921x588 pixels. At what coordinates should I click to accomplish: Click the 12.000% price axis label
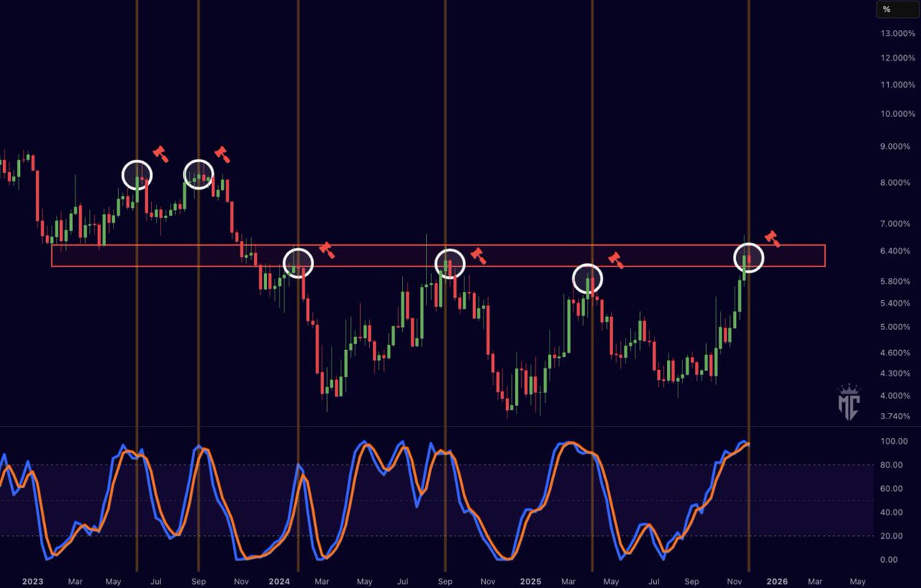898,58
